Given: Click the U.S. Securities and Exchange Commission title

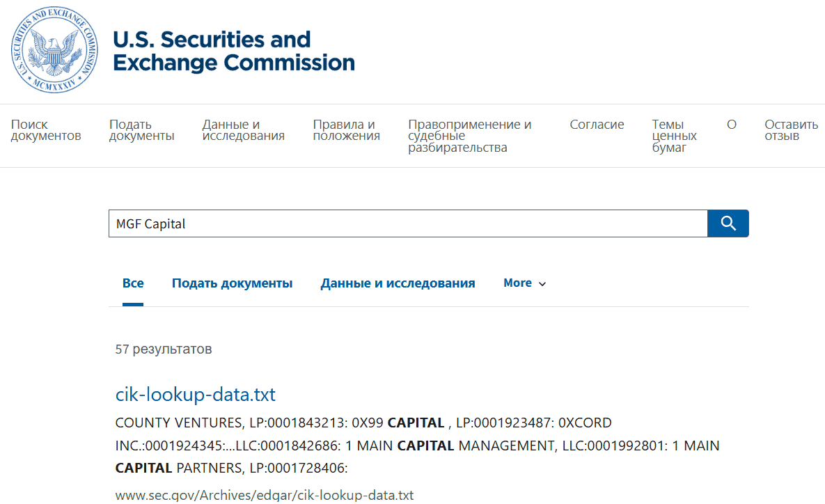Looking at the screenshot, I should pos(233,50).
